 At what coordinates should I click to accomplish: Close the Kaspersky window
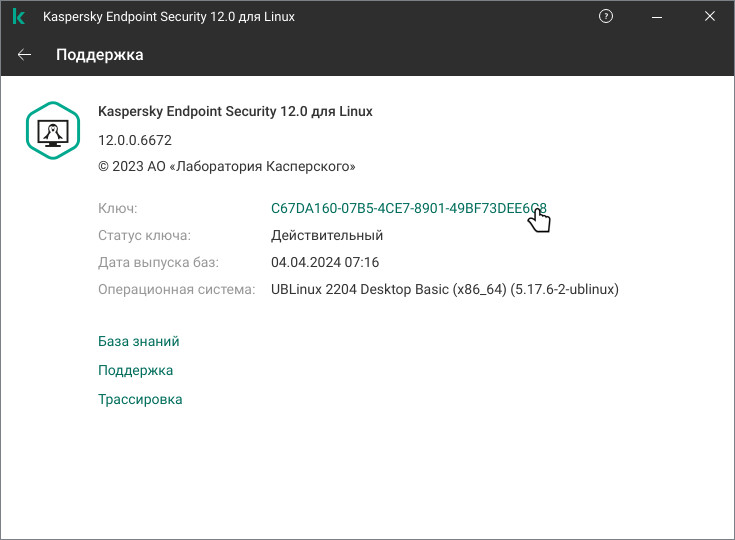pyautogui.click(x=710, y=16)
